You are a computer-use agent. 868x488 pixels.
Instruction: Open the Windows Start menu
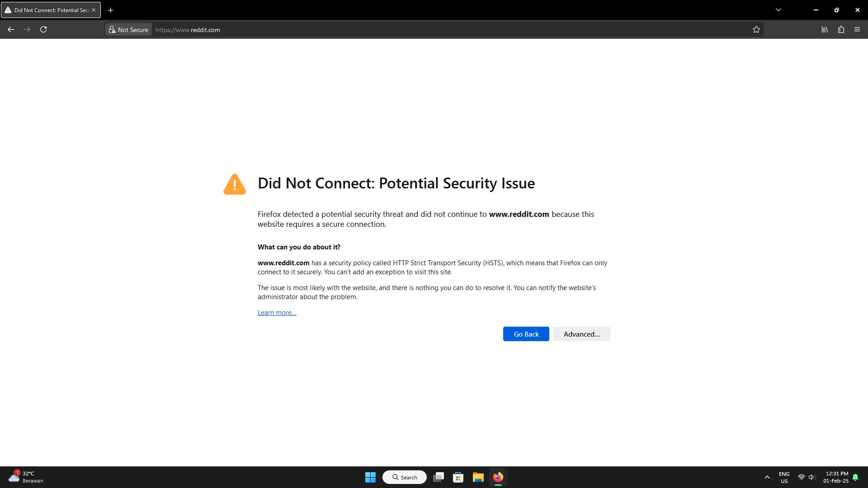coord(370,477)
